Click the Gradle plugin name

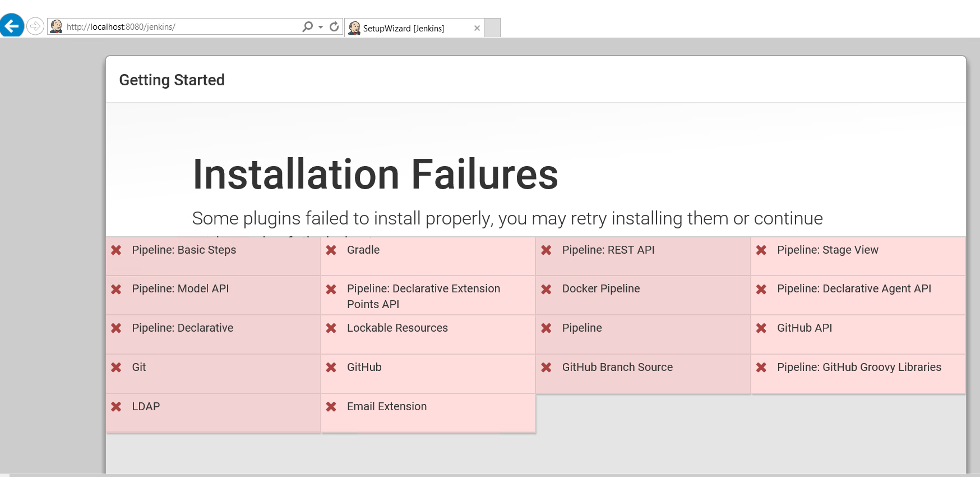pyautogui.click(x=363, y=250)
